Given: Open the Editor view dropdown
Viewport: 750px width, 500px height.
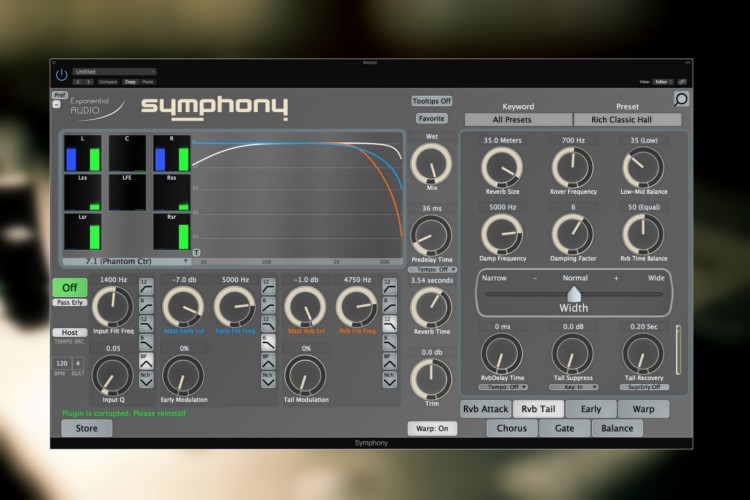Looking at the screenshot, I should tap(663, 82).
